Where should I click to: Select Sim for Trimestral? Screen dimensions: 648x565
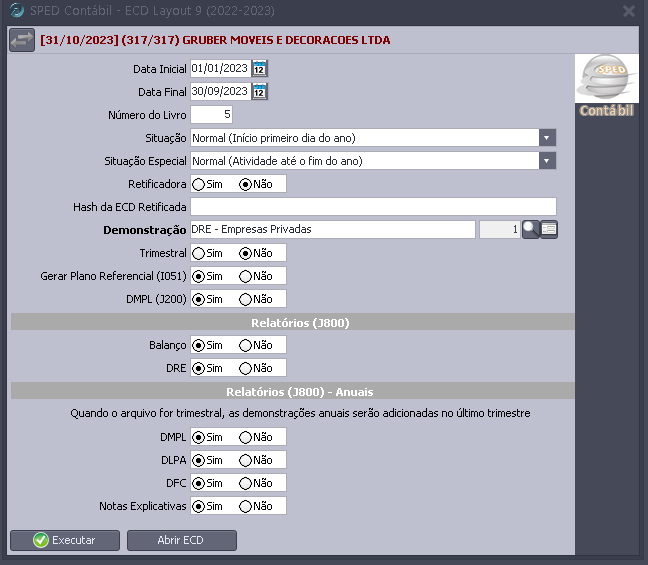207,253
